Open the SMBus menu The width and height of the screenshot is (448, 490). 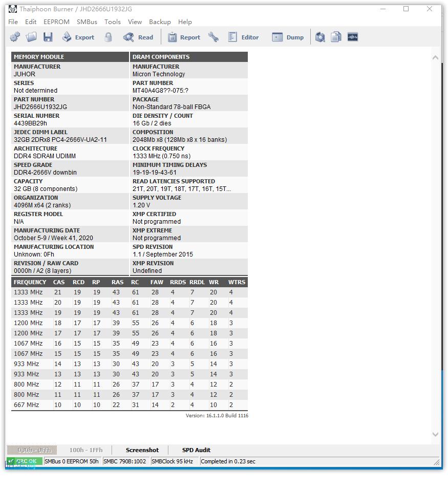tap(87, 22)
